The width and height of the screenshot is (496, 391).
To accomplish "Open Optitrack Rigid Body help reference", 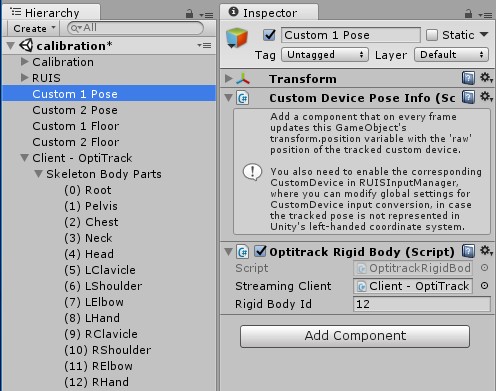I will (x=468, y=251).
